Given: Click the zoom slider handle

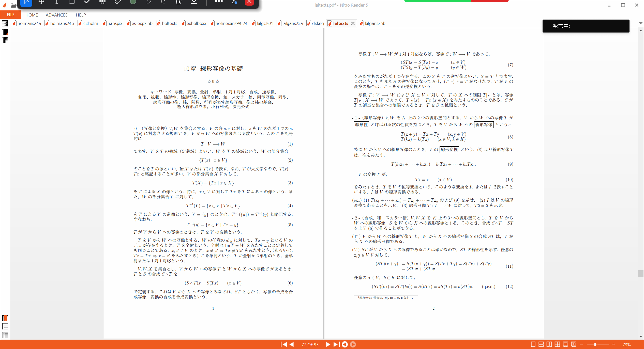Looking at the screenshot, I should pos(595,344).
